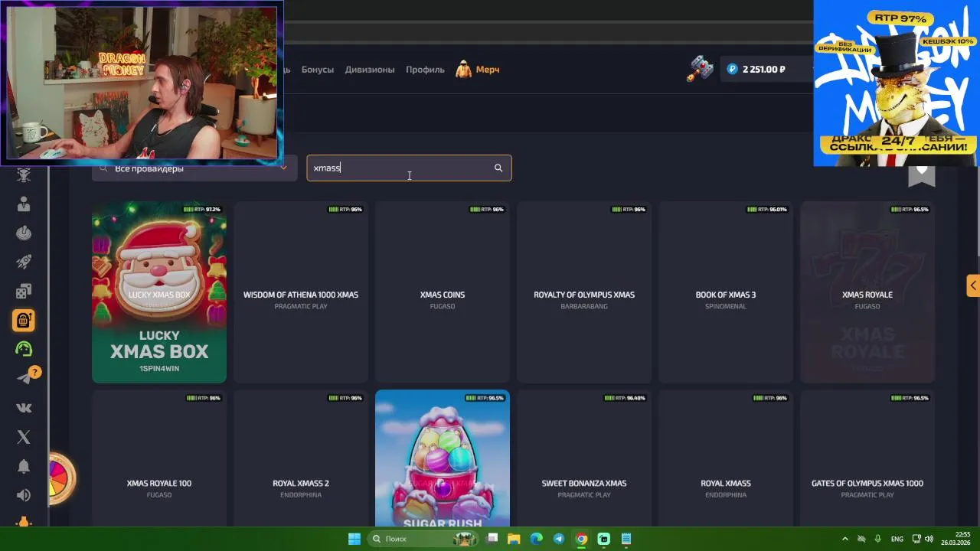Open Microsoft Edge from taskbar
Image resolution: width=980 pixels, height=551 pixels.
(x=537, y=539)
